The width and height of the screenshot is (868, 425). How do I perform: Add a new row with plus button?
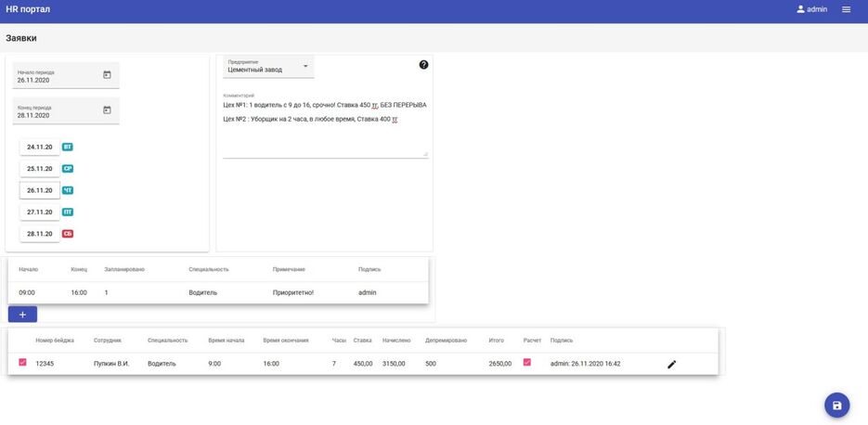coord(22,315)
